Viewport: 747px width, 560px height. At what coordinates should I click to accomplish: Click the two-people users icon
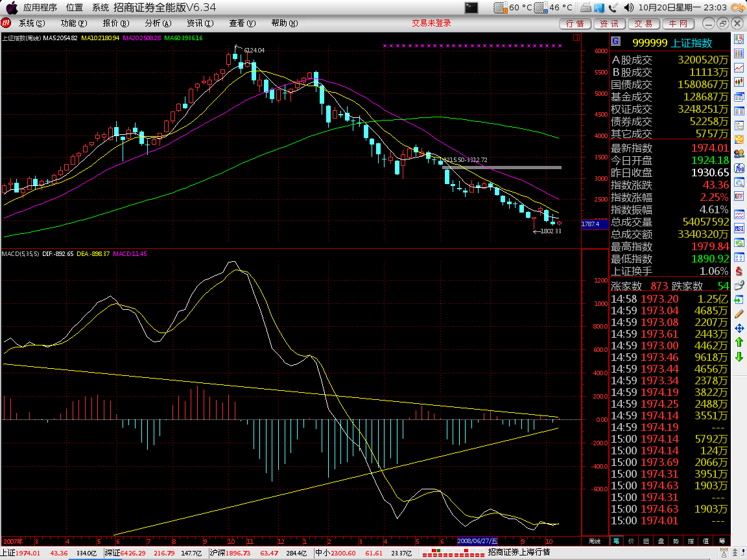tap(739, 154)
